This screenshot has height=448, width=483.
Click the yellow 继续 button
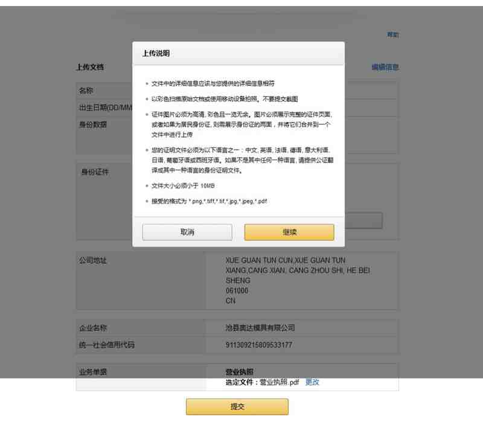tap(289, 232)
